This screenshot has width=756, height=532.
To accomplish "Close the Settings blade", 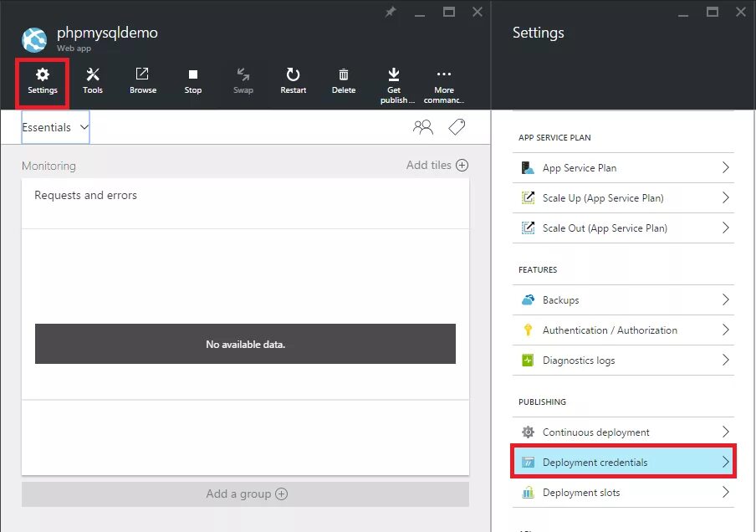I will pos(741,12).
